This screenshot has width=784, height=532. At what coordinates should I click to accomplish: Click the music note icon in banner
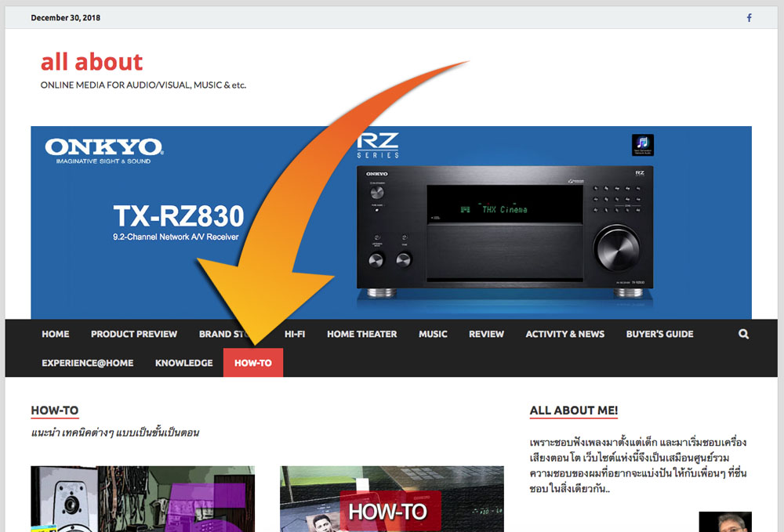642,145
